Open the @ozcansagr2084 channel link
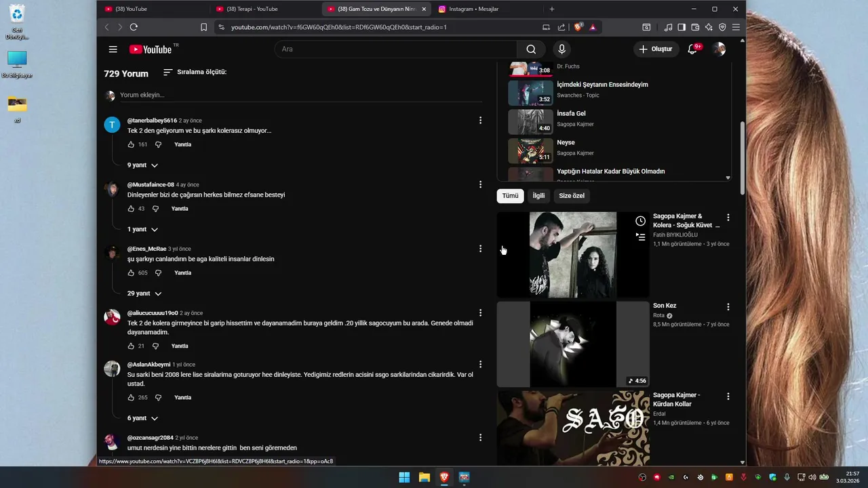Screen dimensions: 868x488 [151, 438]
